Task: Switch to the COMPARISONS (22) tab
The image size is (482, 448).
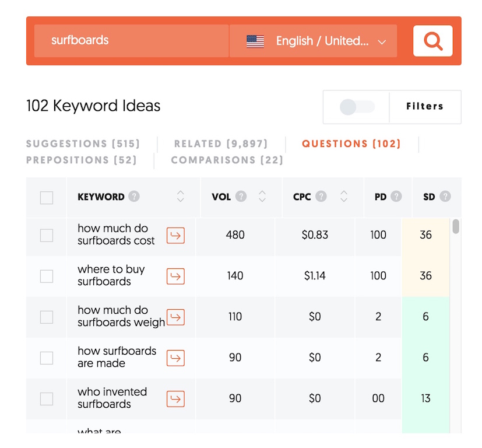Action: pyautogui.click(x=227, y=160)
